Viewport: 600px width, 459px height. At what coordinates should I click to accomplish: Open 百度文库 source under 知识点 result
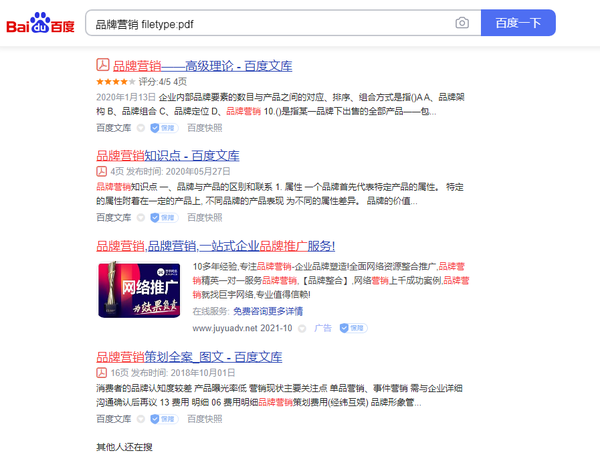coord(114,218)
